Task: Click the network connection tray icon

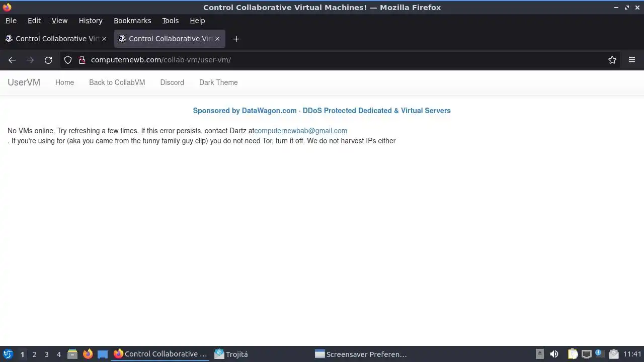Action: coord(586,354)
